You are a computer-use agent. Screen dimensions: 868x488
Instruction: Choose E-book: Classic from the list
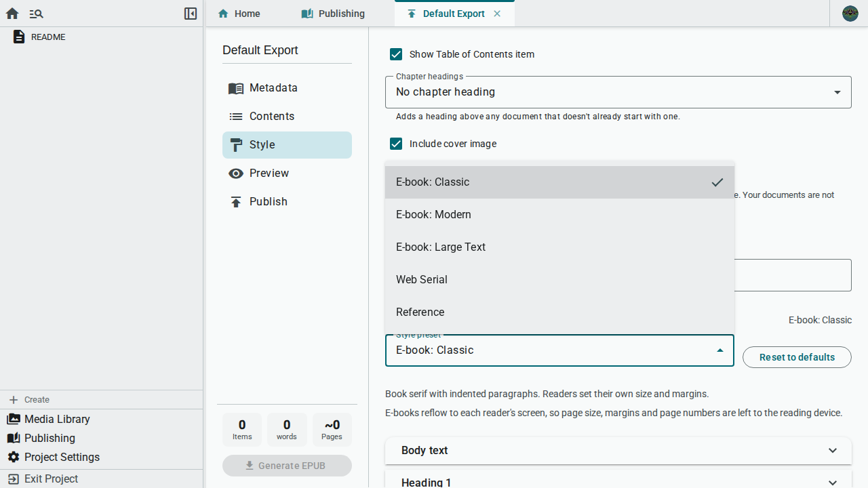[x=559, y=182]
